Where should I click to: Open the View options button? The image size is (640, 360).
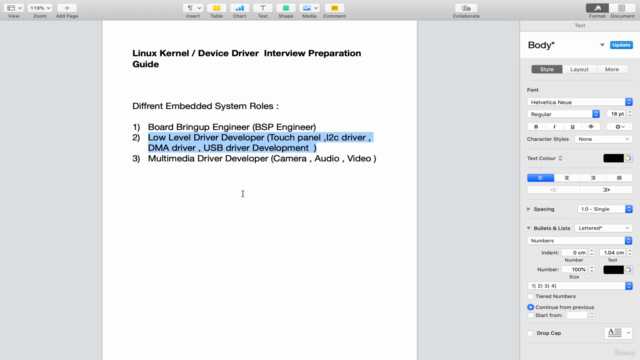point(14,8)
